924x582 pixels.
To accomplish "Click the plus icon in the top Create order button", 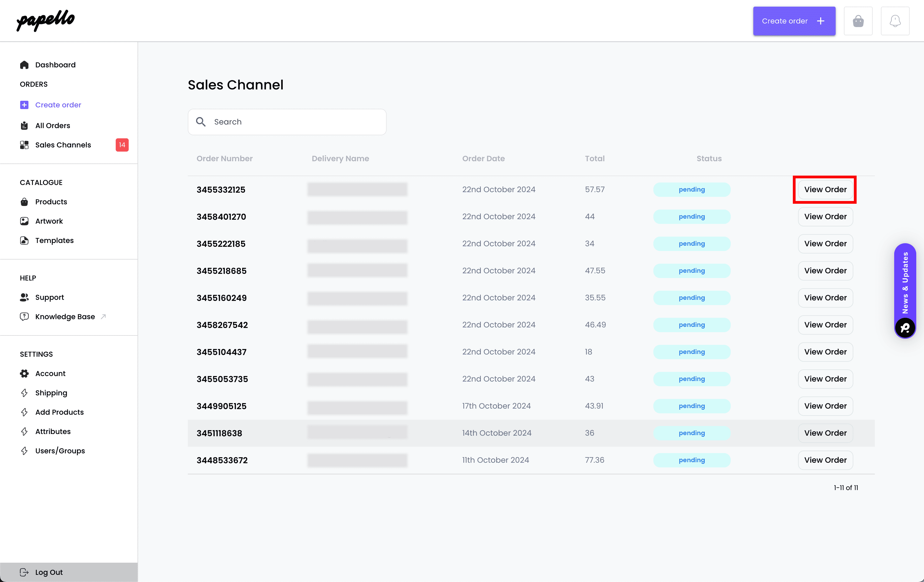I will tap(820, 21).
